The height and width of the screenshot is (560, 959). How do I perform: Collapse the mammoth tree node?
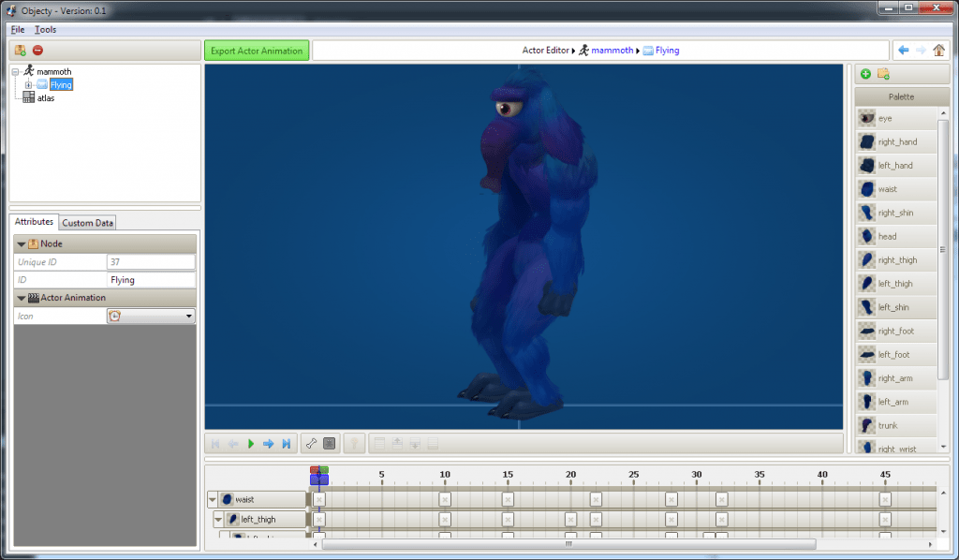pos(15,72)
